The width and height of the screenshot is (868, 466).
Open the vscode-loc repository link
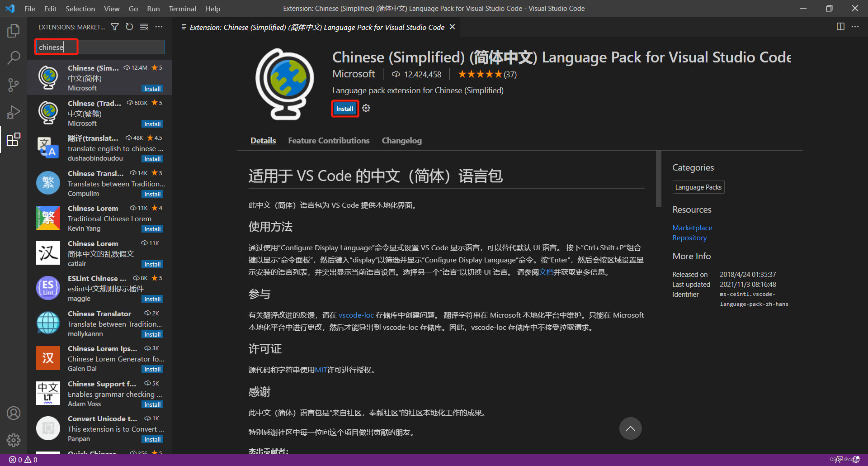point(356,315)
